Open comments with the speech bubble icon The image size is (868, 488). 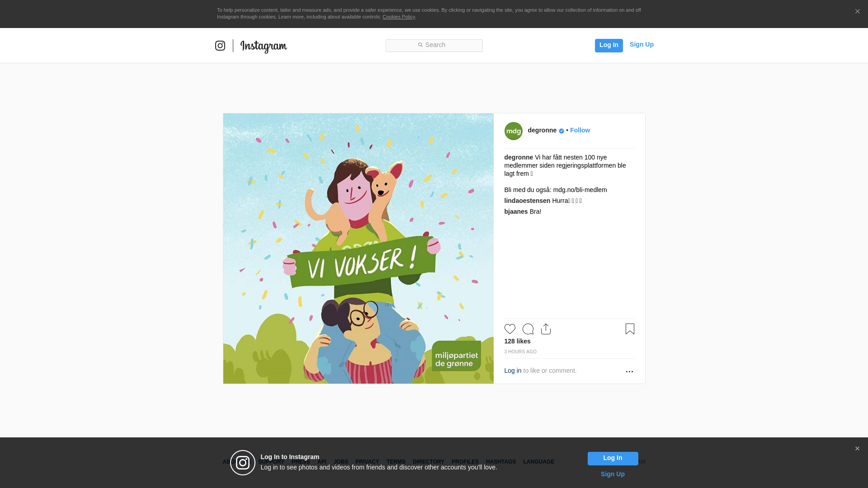click(x=528, y=329)
